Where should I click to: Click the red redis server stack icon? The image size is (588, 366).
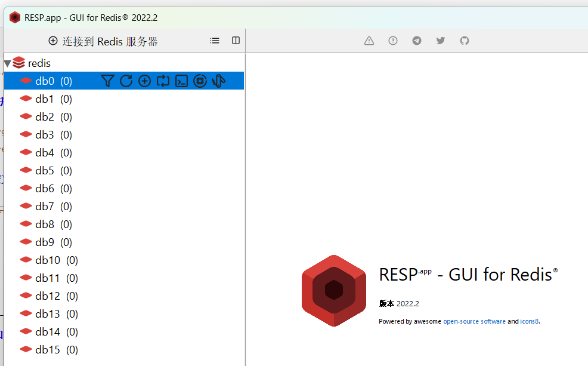(18, 63)
